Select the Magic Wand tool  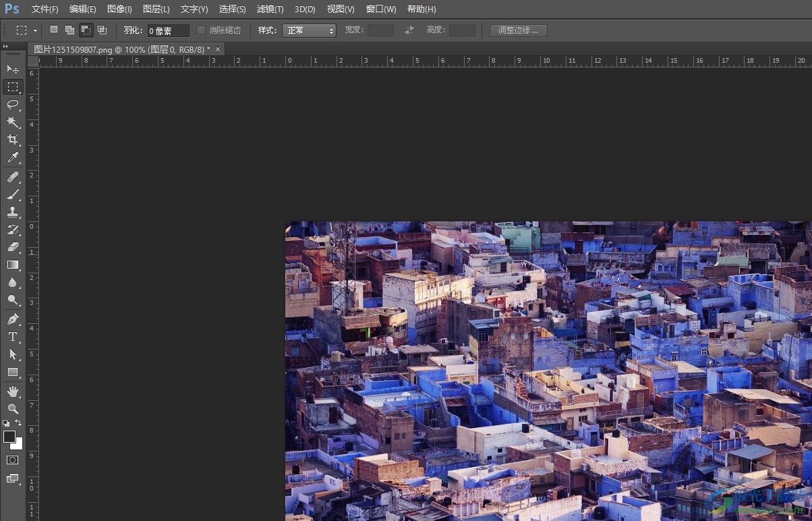[x=13, y=122]
